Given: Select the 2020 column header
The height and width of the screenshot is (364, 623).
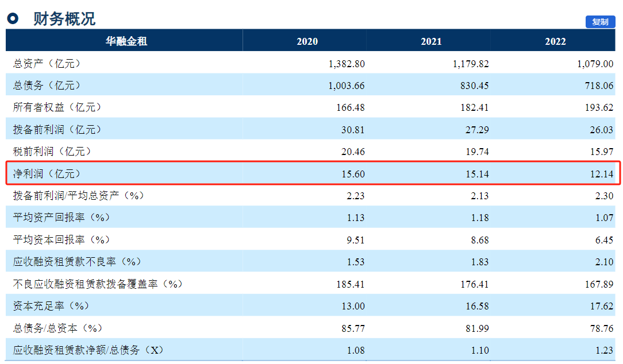Looking at the screenshot, I should pos(307,41).
